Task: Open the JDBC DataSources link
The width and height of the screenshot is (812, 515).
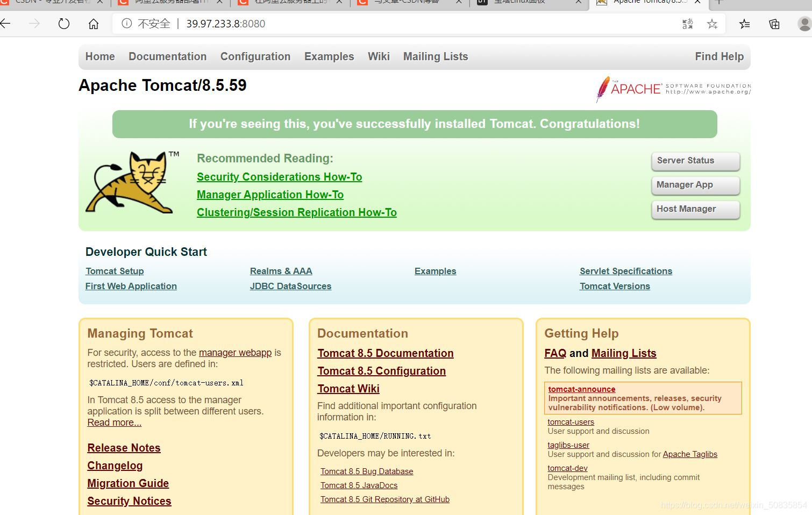Action: coord(290,286)
